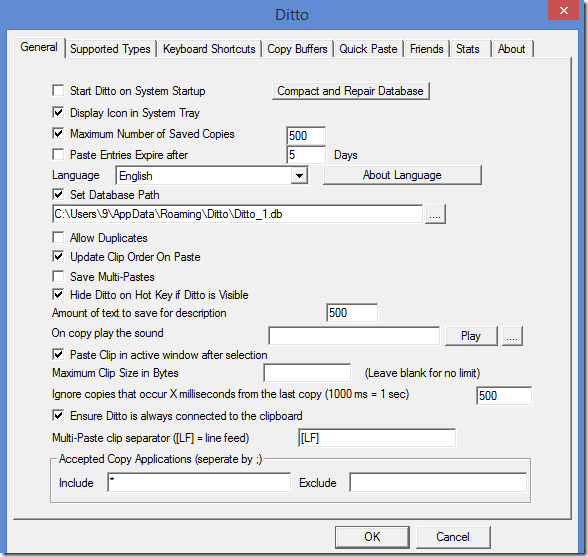Viewport: 588px width, 557px height.
Task: Enable Paste Entries Expire after checkbox
Action: 58,155
